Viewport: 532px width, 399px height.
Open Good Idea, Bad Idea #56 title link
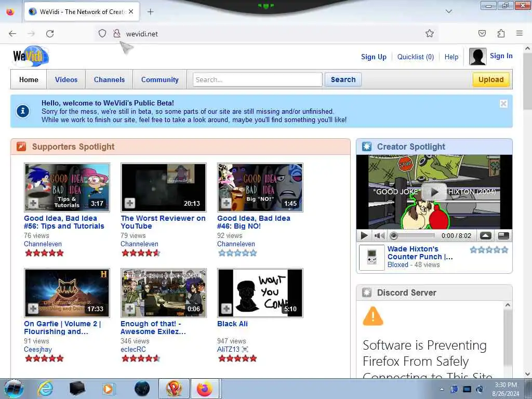[x=64, y=222]
